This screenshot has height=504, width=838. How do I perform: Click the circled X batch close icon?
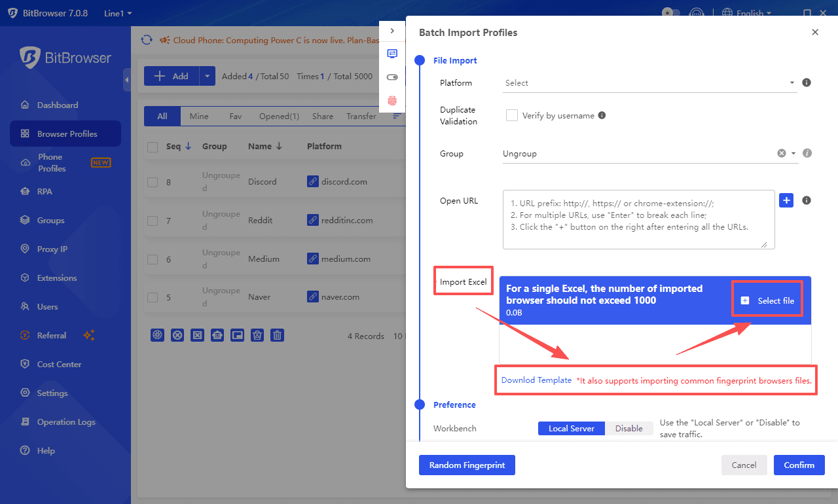point(177,334)
